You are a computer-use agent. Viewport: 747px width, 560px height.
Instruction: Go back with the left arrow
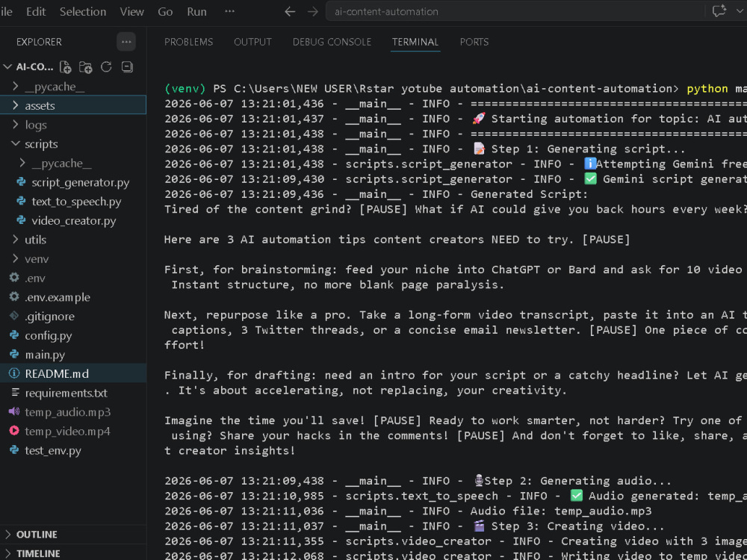(x=290, y=12)
